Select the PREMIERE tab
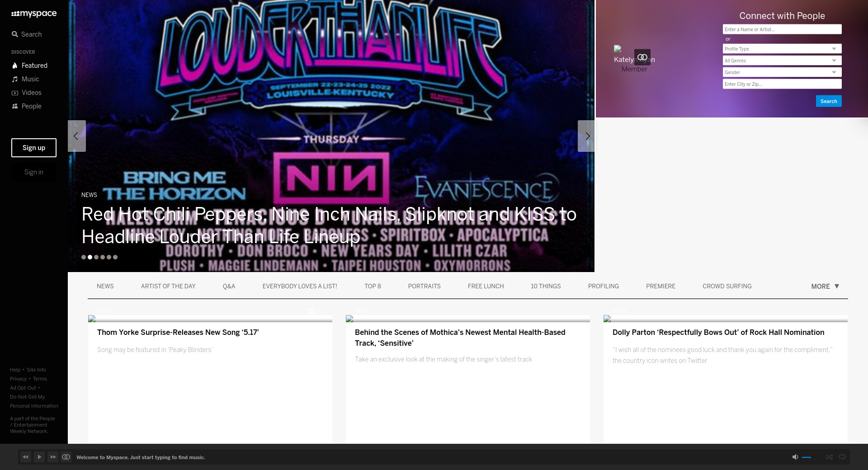 (x=660, y=287)
